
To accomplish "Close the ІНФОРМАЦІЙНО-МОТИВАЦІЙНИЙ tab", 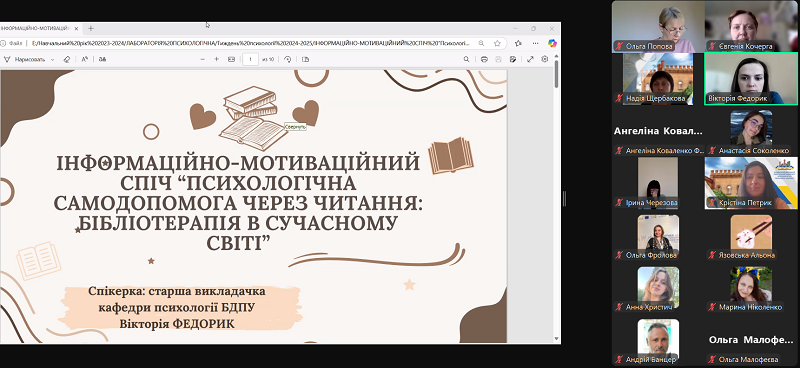I will 76,29.
